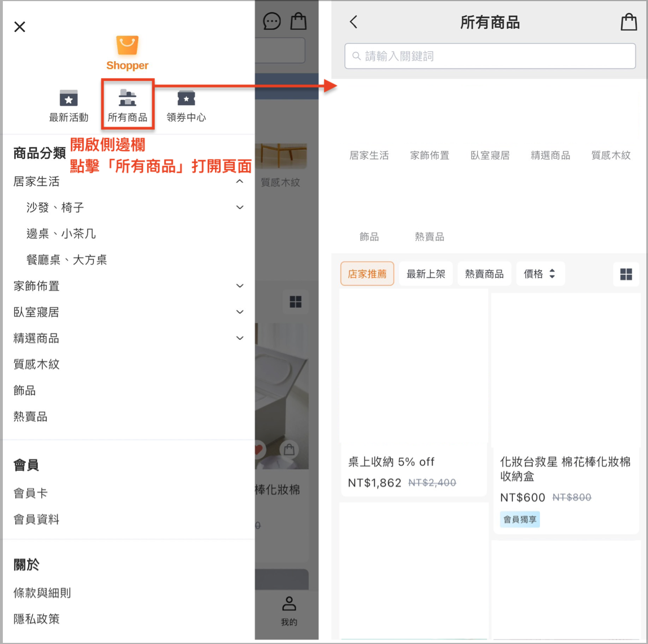Click the NT$1,862 price text
The height and width of the screenshot is (644, 648).
374,483
